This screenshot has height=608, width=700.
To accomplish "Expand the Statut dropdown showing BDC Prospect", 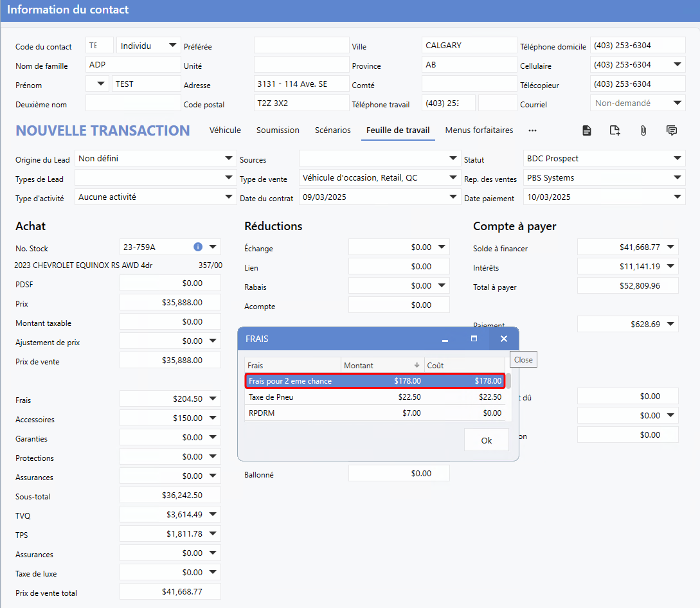I will pos(678,159).
